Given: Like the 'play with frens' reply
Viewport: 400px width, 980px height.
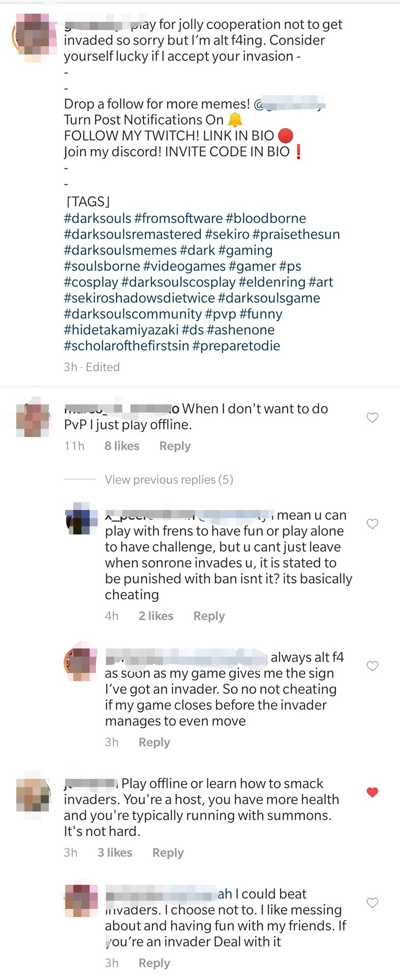Looking at the screenshot, I should click(372, 524).
